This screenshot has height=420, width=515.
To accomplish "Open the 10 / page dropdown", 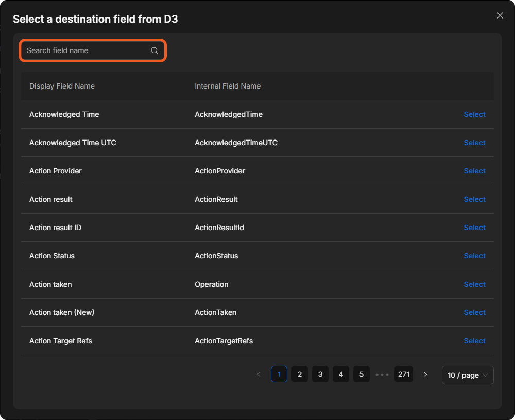I will 468,375.
